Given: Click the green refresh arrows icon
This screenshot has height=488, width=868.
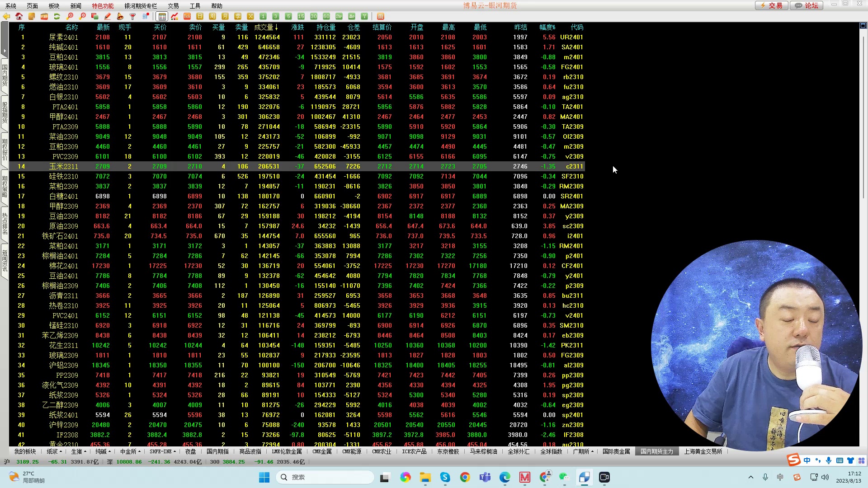Looking at the screenshot, I should click(57, 16).
